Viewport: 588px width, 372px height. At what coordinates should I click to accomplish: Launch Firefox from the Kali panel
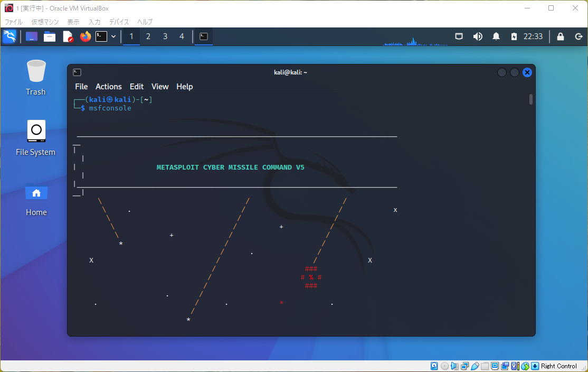(86, 36)
